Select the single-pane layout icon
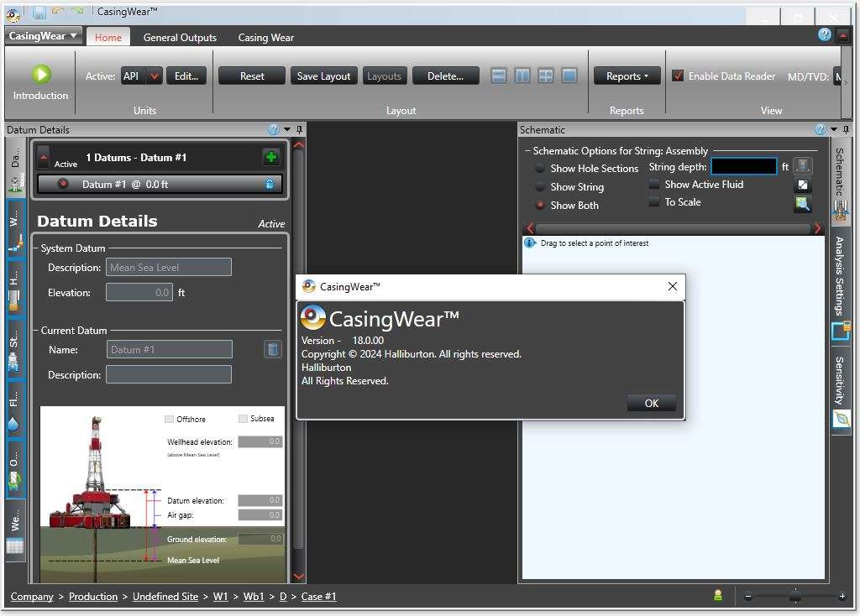 coord(569,76)
